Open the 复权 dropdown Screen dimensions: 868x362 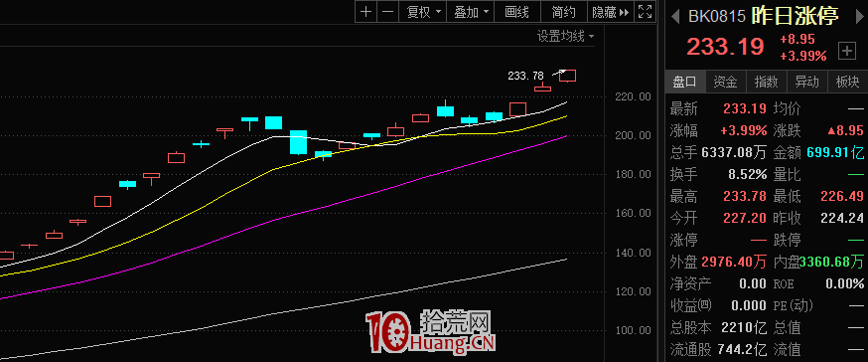[423, 12]
